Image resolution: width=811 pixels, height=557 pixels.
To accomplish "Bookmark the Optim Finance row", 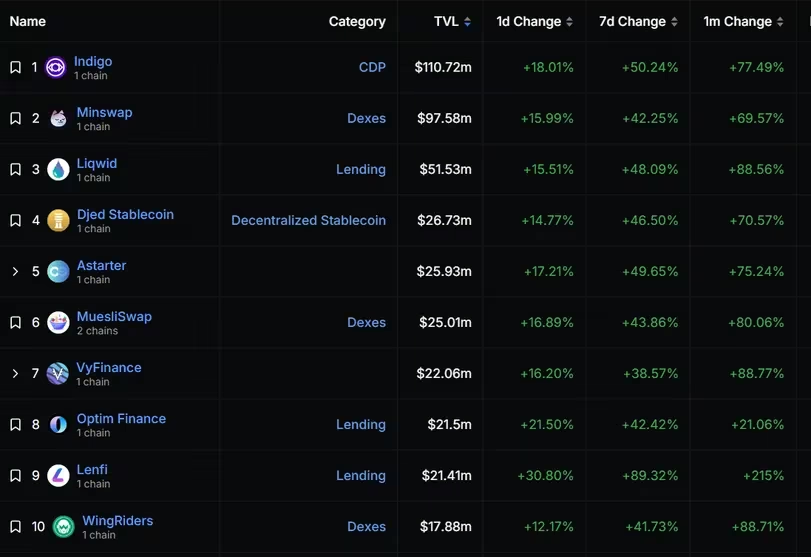I will click(x=16, y=425).
